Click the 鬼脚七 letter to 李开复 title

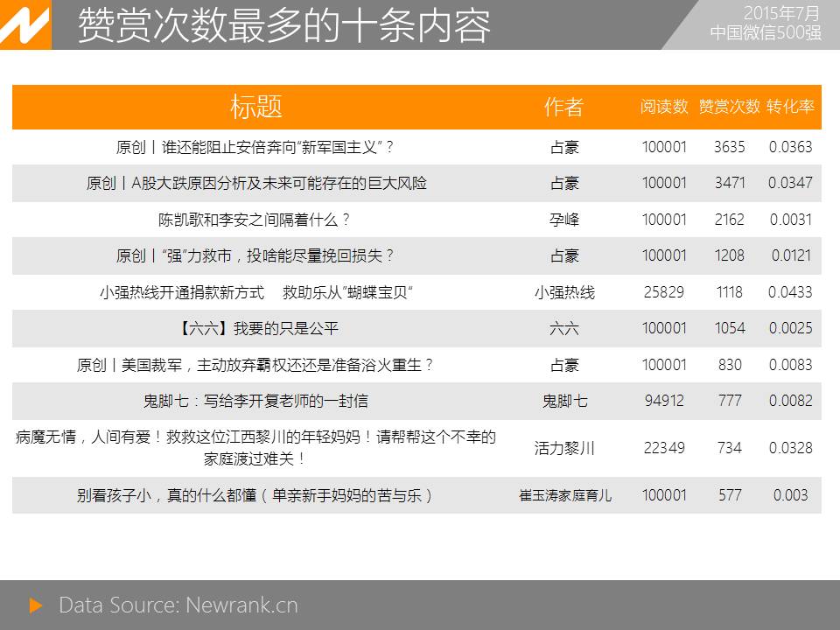pyautogui.click(x=255, y=401)
